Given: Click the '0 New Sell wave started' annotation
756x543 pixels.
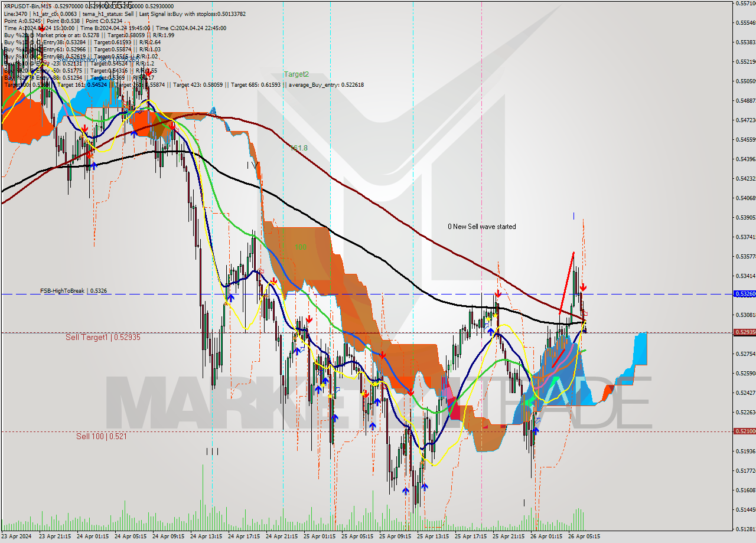Looking at the screenshot, I should tap(481, 227).
